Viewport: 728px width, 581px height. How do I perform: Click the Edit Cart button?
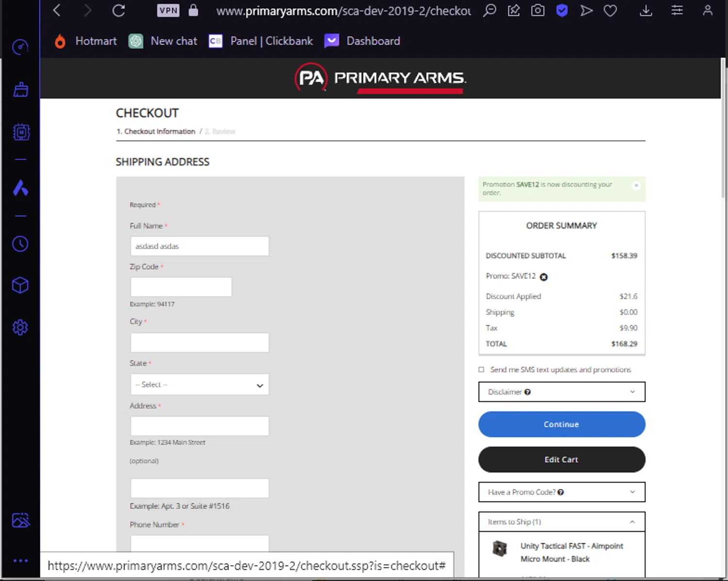(x=562, y=459)
